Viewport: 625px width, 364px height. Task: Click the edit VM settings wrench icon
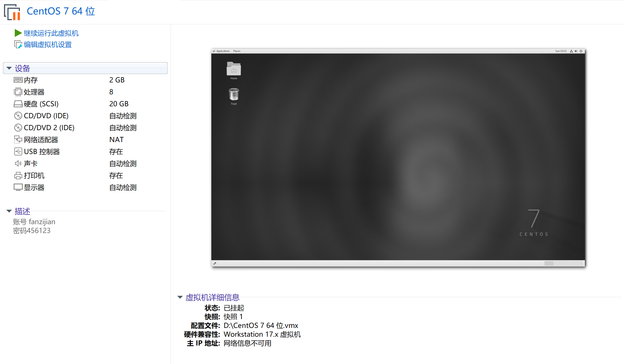pos(18,45)
